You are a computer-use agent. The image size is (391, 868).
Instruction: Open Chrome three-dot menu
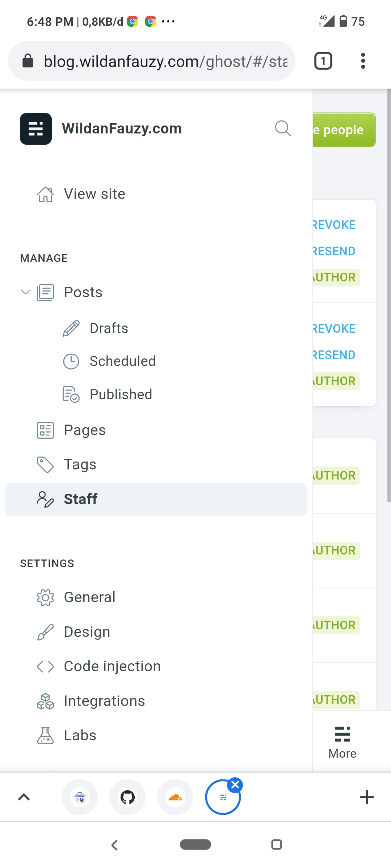click(363, 61)
